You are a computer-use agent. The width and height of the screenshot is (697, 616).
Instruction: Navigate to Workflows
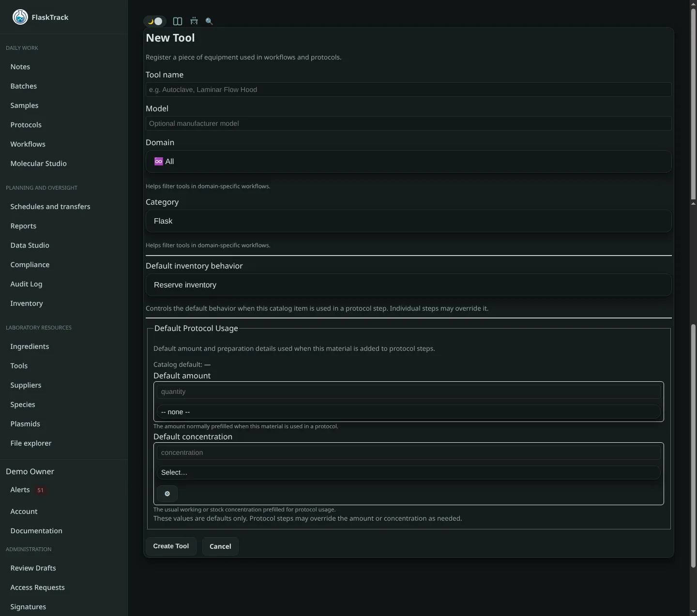28,144
